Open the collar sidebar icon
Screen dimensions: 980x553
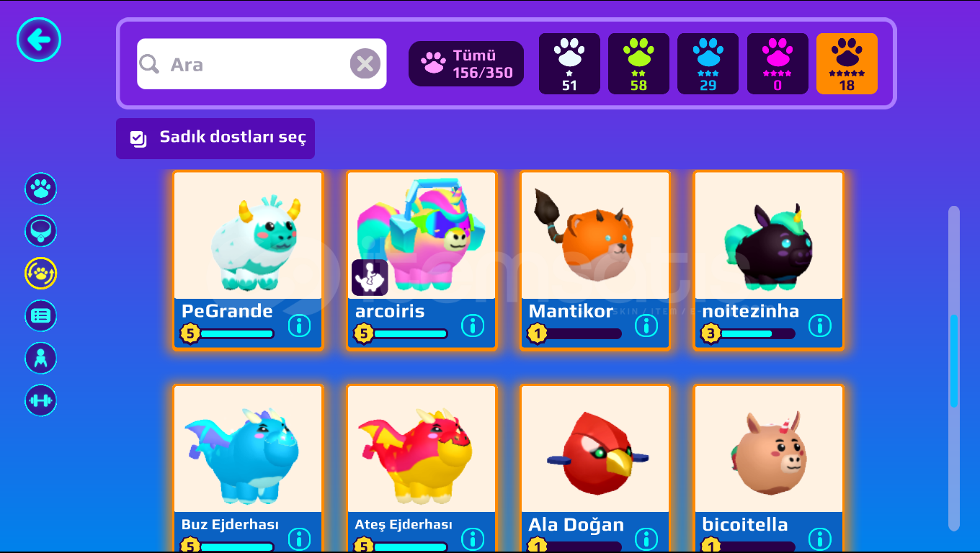41,231
